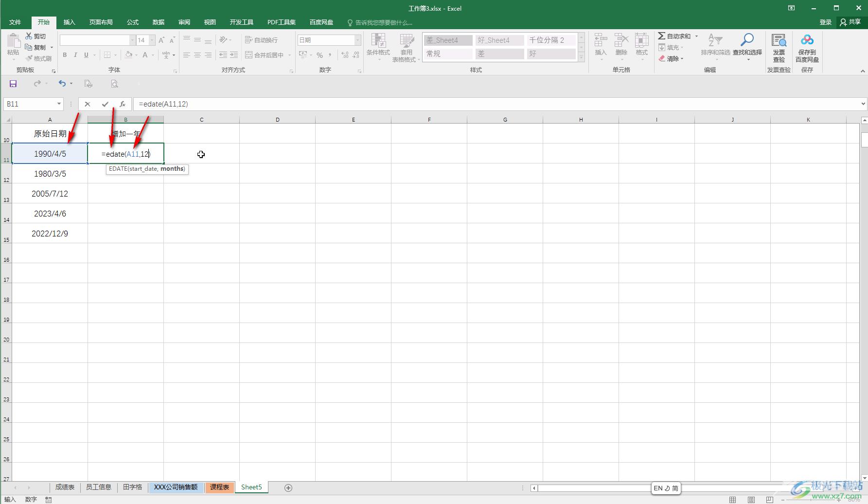The width and height of the screenshot is (868, 504).
Task: Click the font color A button
Action: (144, 55)
